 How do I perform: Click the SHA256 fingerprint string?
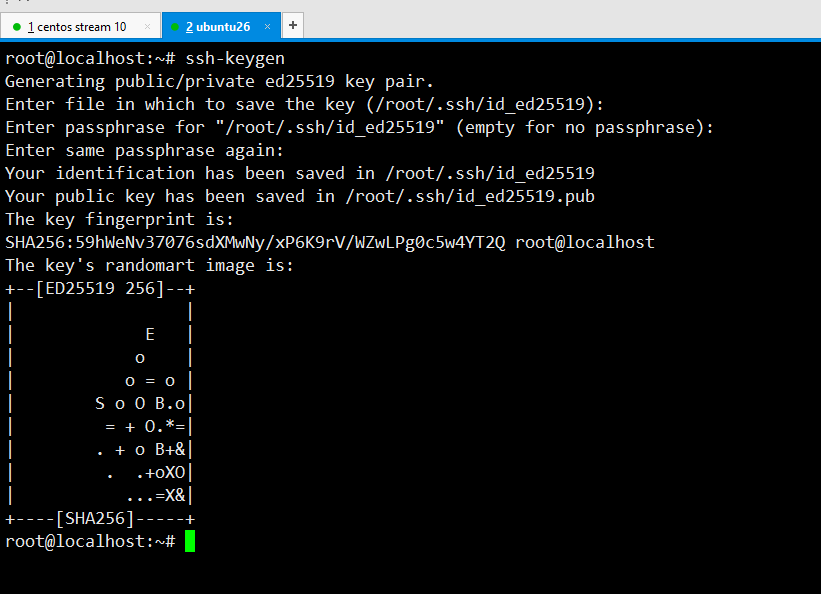tap(255, 243)
